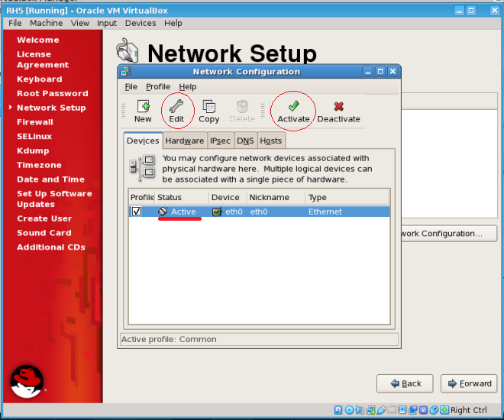Viewport: 504px width, 420px height.
Task: Click the Back button
Action: point(405,383)
